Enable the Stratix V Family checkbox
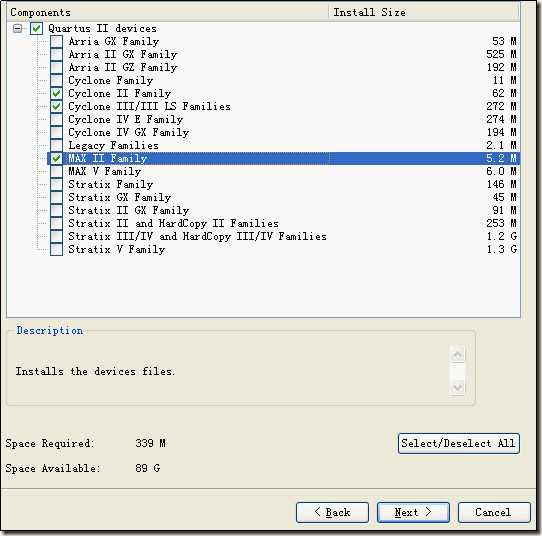The image size is (542, 536). point(56,250)
